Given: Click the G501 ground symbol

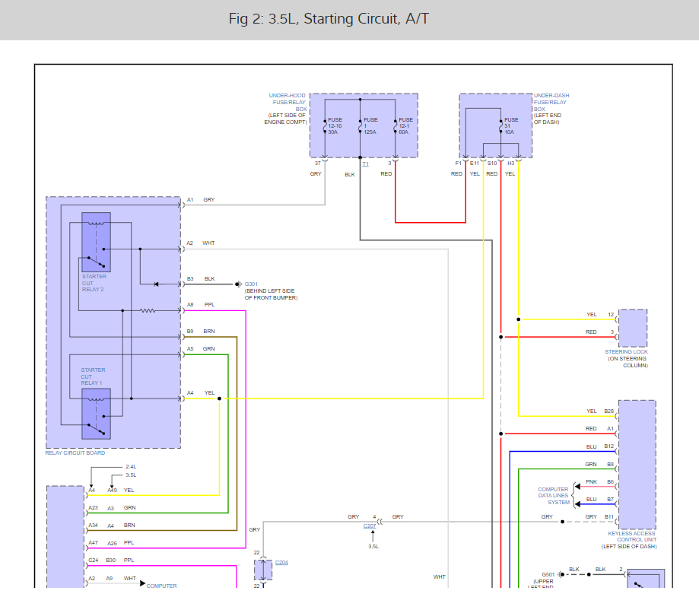Looking at the screenshot, I should pos(561,574).
